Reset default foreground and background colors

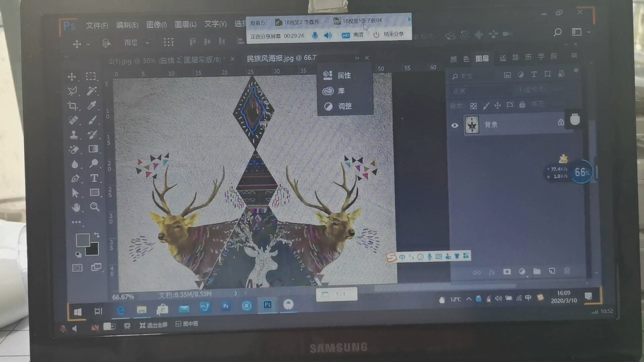[78, 255]
